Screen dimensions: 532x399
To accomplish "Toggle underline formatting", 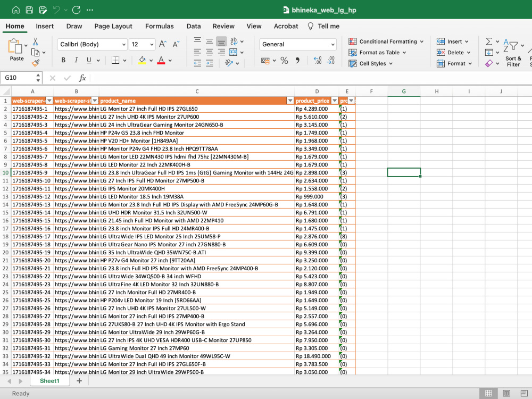I will click(89, 61).
